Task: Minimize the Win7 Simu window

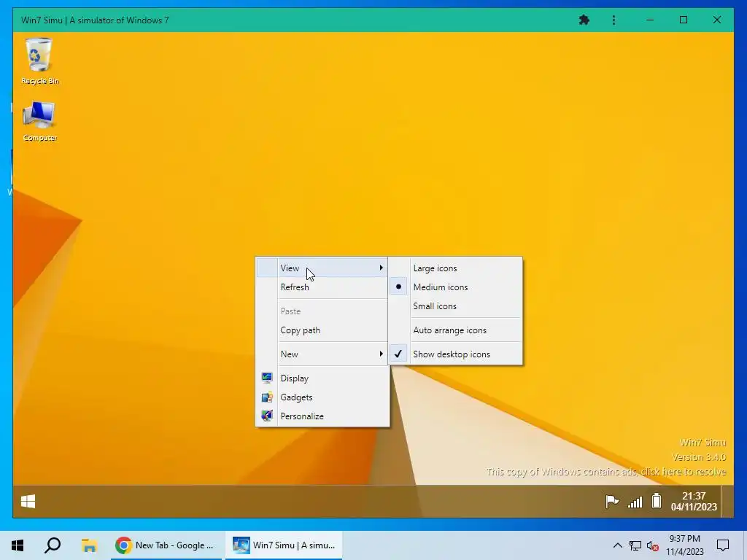Action: click(650, 20)
